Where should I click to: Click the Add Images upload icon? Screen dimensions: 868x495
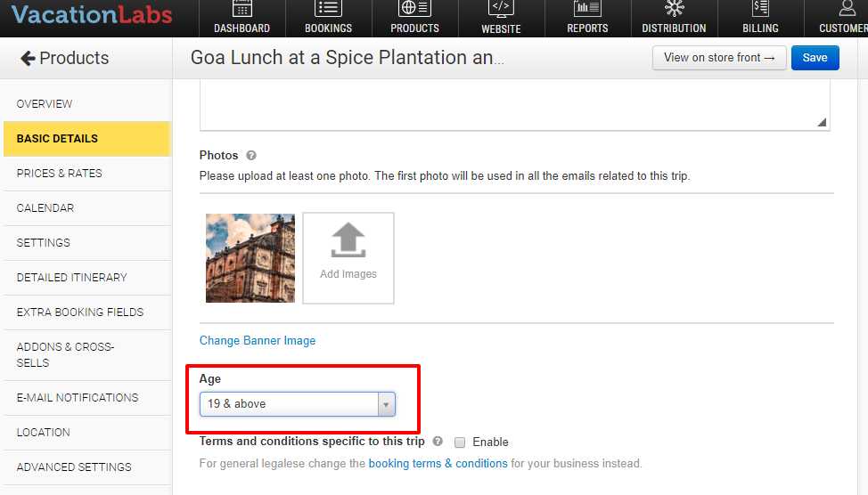click(348, 241)
